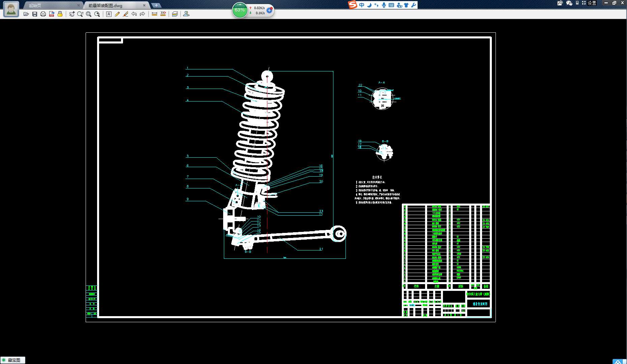Click the 63% memory accelerator ball
Viewport: 627px width, 364px height.
240,10
